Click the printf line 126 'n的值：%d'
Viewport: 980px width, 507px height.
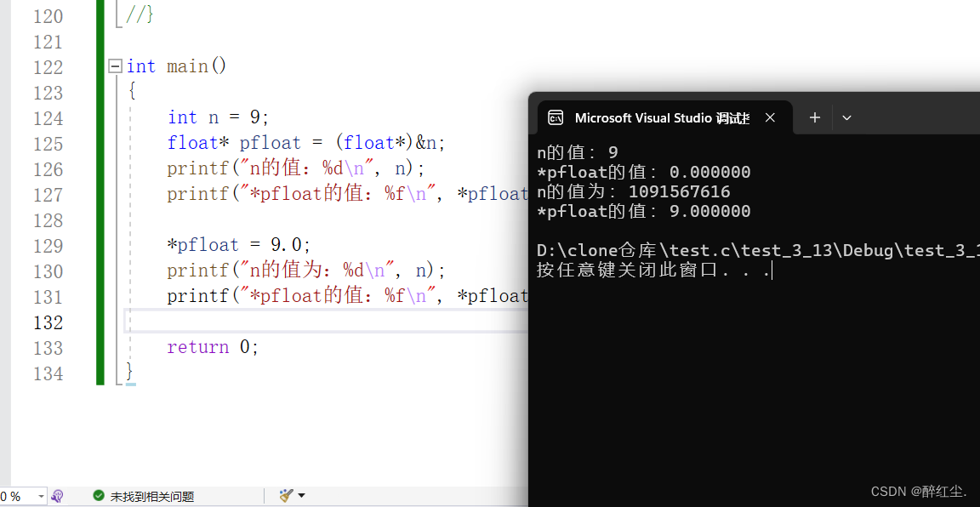click(296, 168)
